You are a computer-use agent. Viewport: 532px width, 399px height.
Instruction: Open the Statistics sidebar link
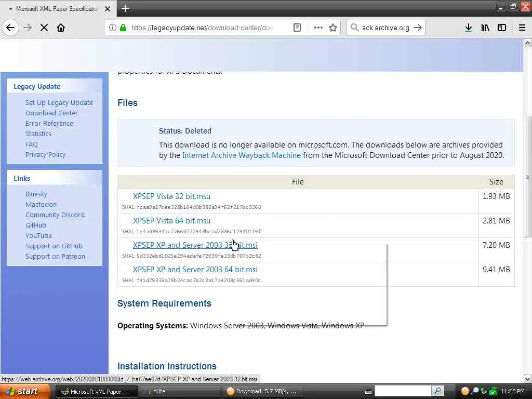[x=38, y=134]
